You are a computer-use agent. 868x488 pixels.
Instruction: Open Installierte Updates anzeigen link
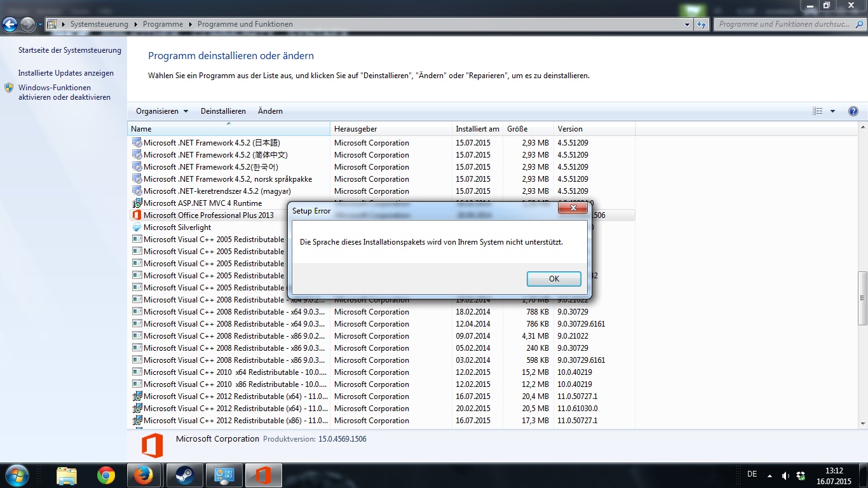pos(66,73)
